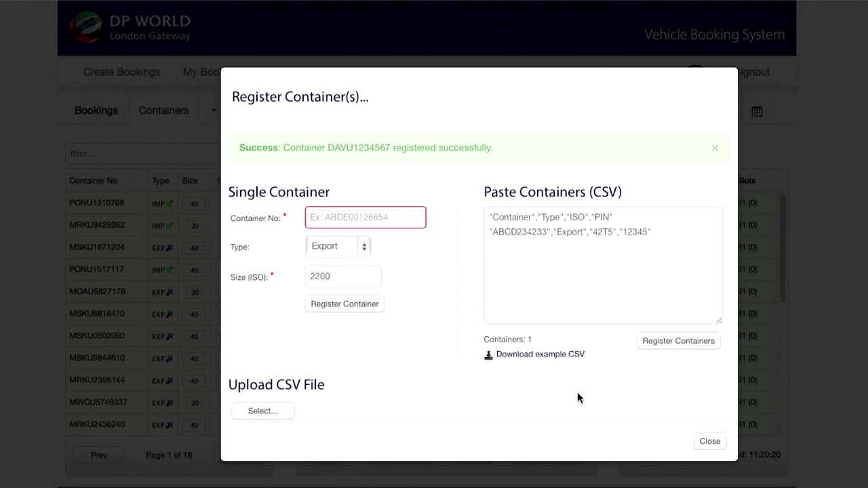This screenshot has height=488, width=868.
Task: Select container row PONU1517117
Action: point(96,269)
